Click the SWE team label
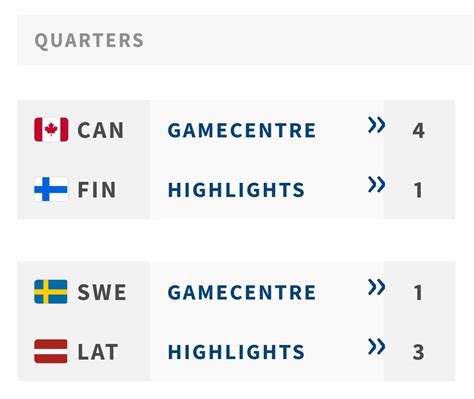This screenshot has width=474, height=399. tap(102, 292)
